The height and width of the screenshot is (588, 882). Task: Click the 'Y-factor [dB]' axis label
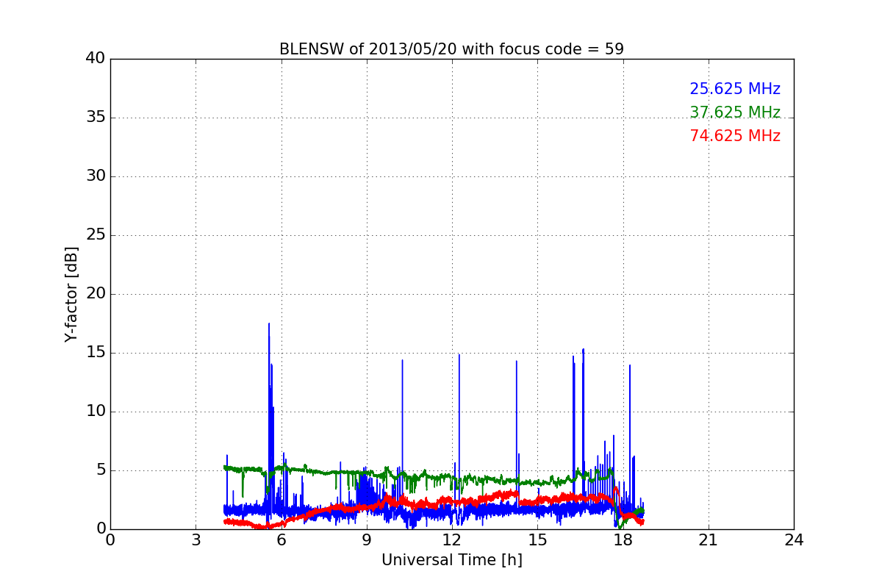click(x=71, y=294)
